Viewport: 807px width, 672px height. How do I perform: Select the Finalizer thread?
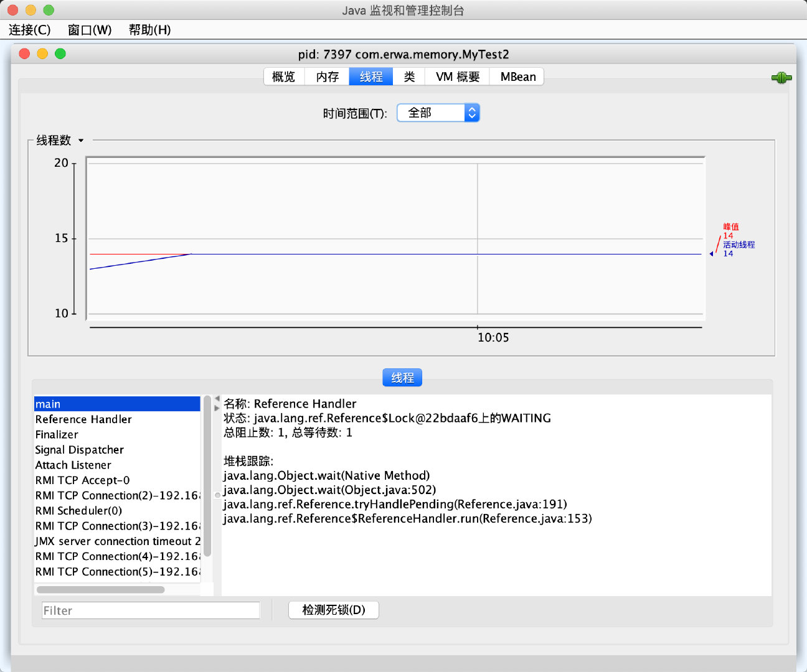117,434
